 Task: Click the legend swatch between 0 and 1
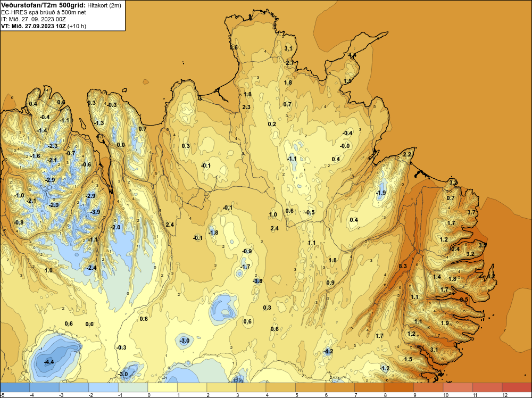162,387
